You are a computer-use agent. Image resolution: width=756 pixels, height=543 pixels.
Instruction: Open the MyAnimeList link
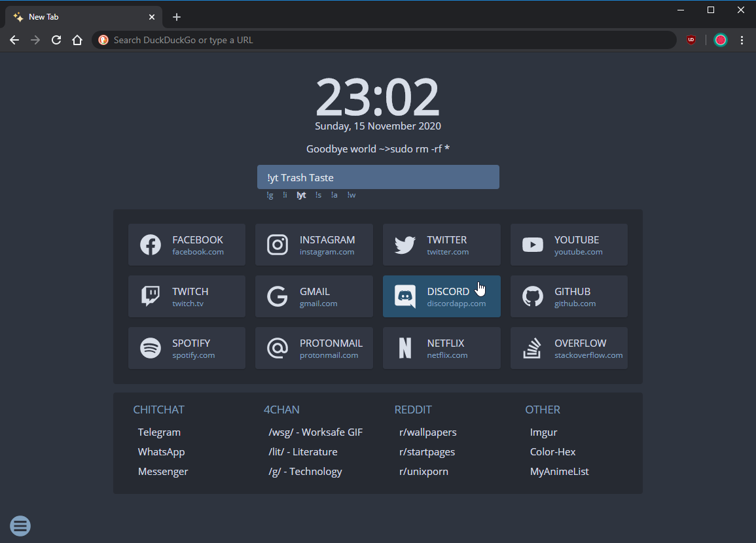(559, 472)
